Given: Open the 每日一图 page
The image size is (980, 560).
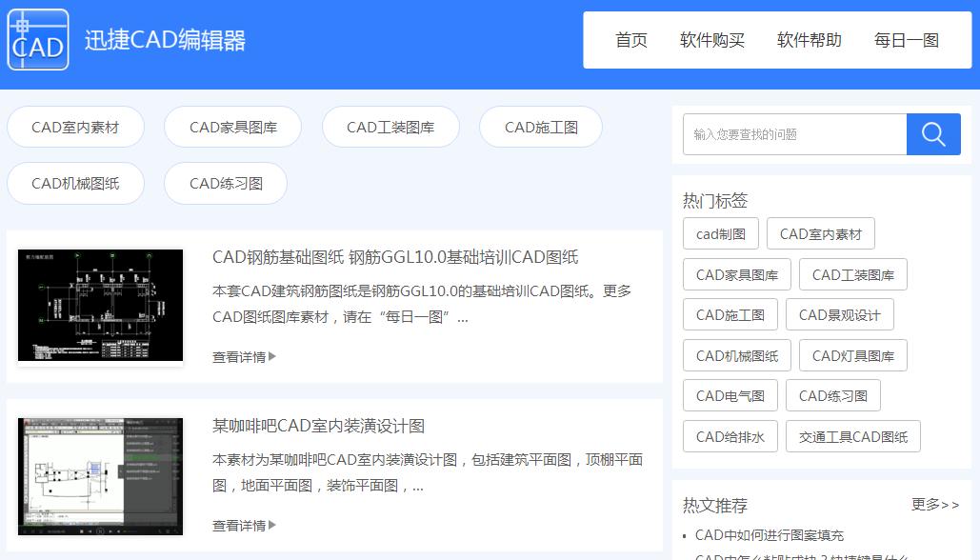Looking at the screenshot, I should (906, 40).
